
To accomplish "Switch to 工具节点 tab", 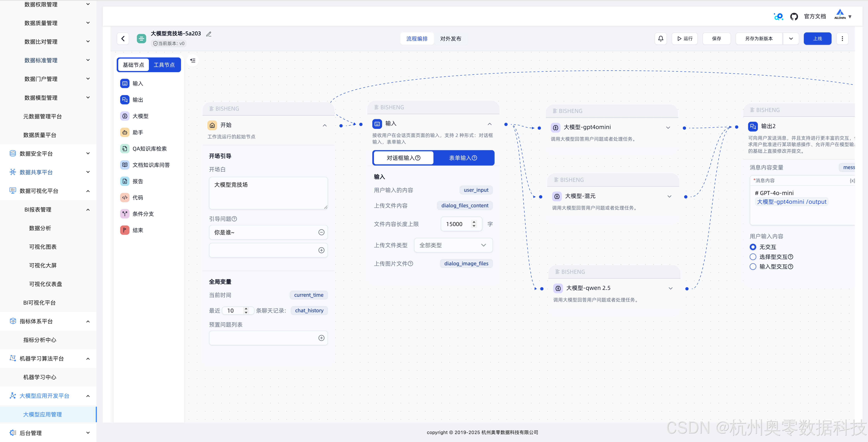I will coord(164,65).
